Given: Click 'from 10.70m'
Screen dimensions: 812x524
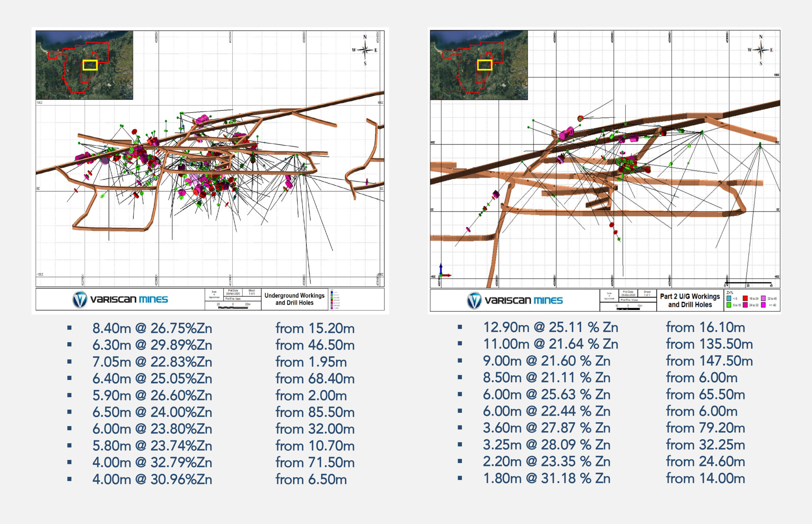Looking at the screenshot, I should point(315,446).
